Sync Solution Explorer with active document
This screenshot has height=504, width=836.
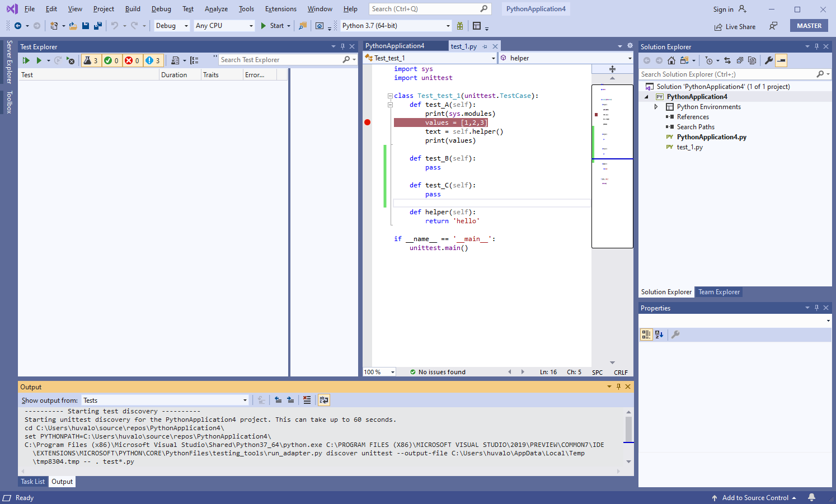pyautogui.click(x=727, y=60)
